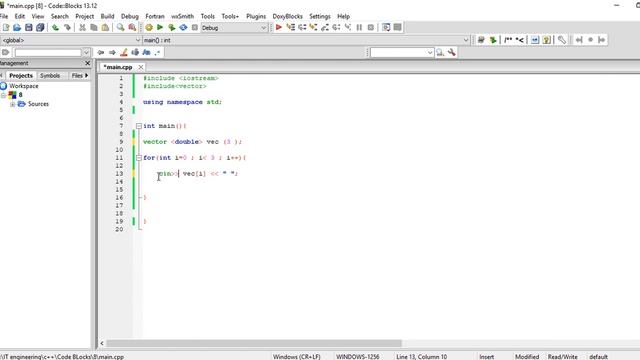Abort the current build
This screenshot has height=360, width=640.
click(195, 27)
